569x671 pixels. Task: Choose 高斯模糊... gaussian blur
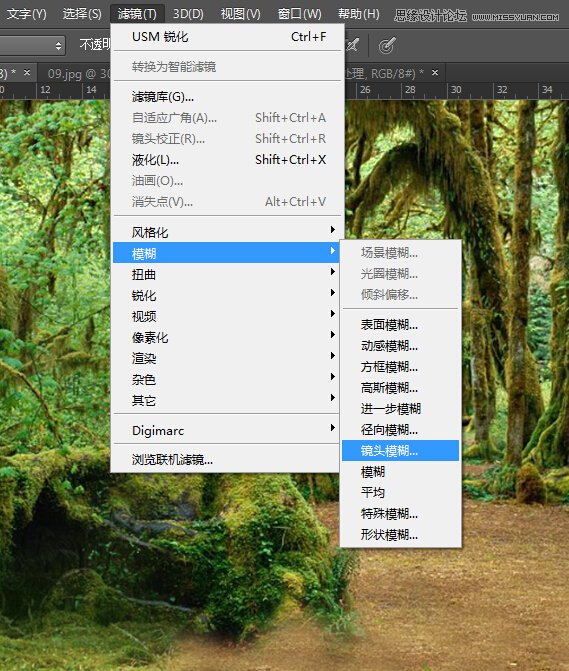coord(400,388)
